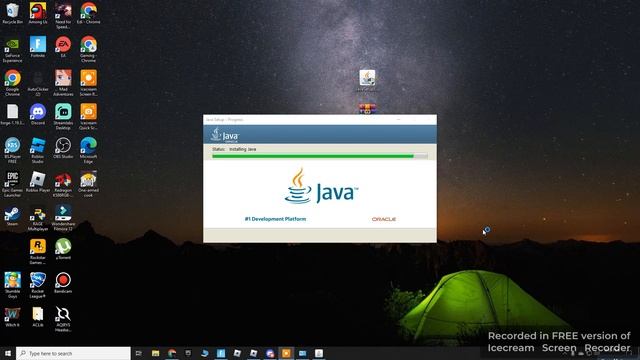This screenshot has width=640, height=360.
Task: Open the Epic Games Launcher shortcut
Action: (x=12, y=184)
